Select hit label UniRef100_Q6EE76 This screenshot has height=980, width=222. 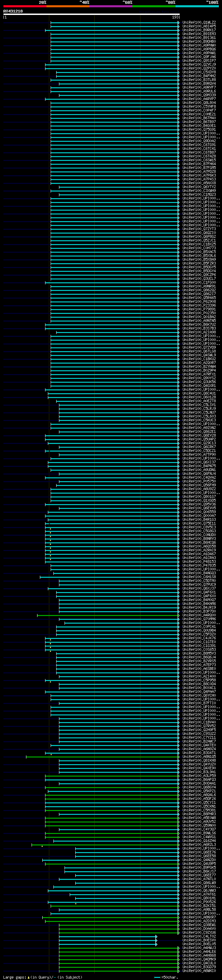pyautogui.click(x=199, y=852)
